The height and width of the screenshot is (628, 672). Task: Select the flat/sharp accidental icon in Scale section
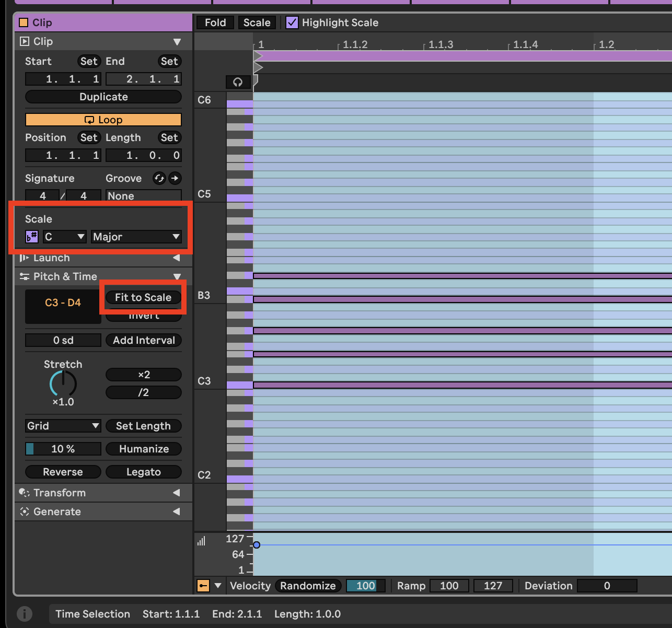coord(31,237)
